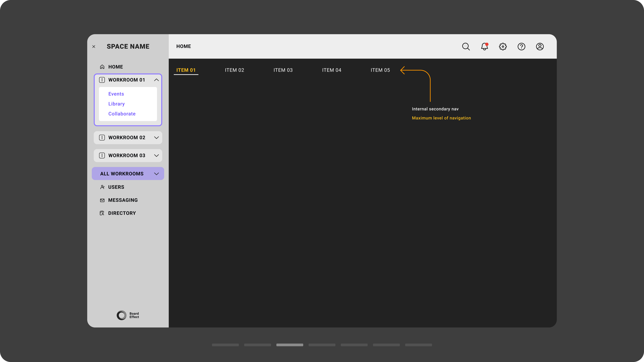Open the user profile icon
Image resolution: width=644 pixels, height=362 pixels.
coord(540,46)
